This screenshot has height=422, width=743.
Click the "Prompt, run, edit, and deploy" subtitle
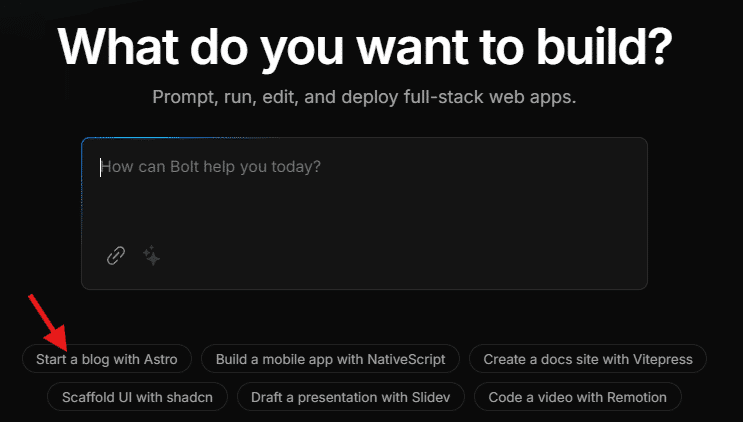pyautogui.click(x=364, y=98)
